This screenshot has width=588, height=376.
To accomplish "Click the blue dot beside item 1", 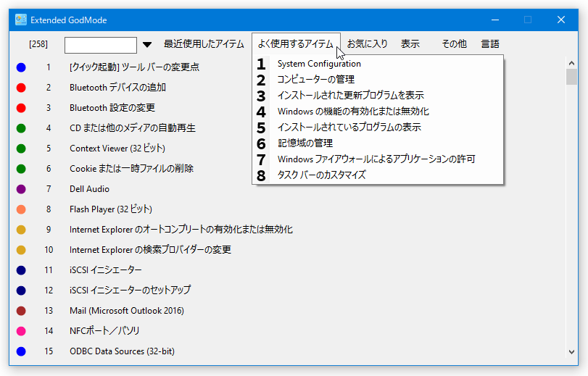I will click(21, 67).
